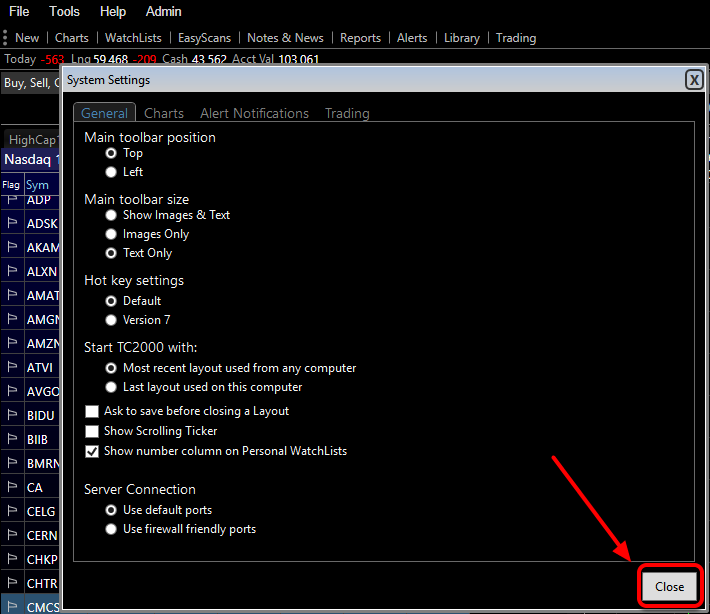Select Version 7 hot key settings
Viewport: 710px width, 614px height.
point(111,320)
